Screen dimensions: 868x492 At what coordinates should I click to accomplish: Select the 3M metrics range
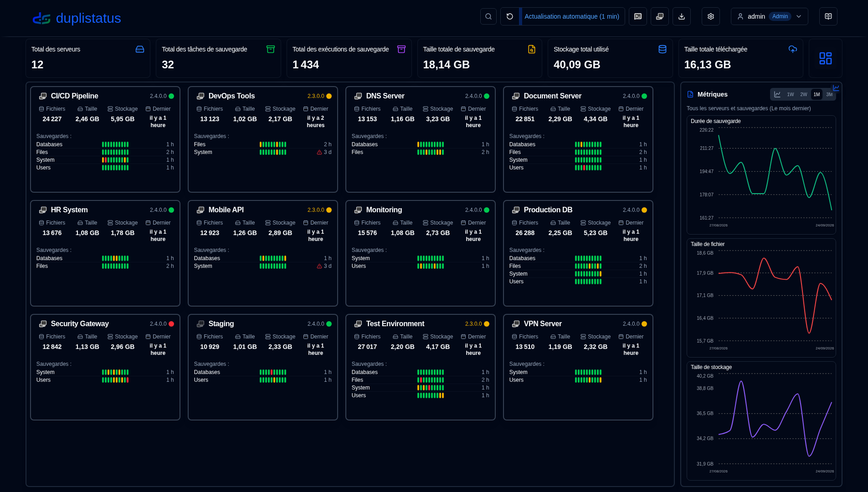point(829,94)
